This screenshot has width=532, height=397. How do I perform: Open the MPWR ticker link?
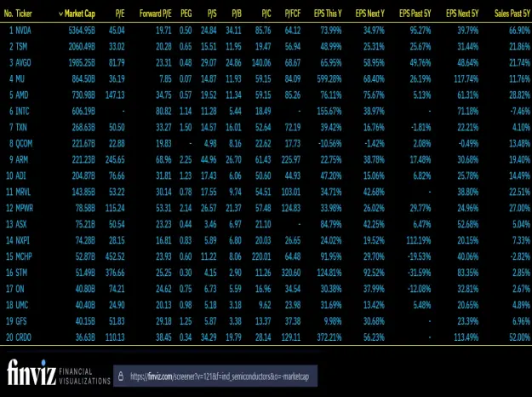click(x=25, y=208)
